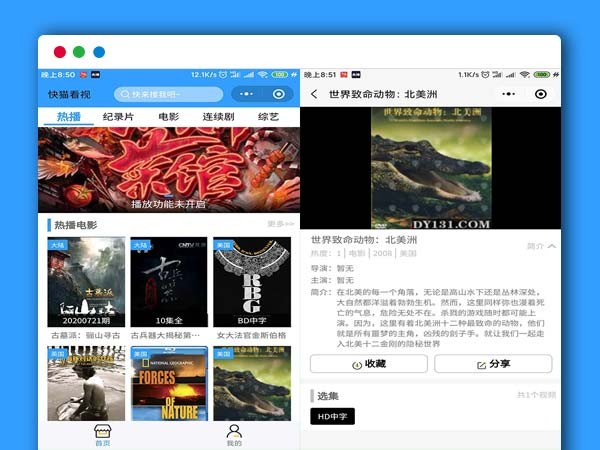
Task: Click the circular close target on home page
Action: pos(279,94)
